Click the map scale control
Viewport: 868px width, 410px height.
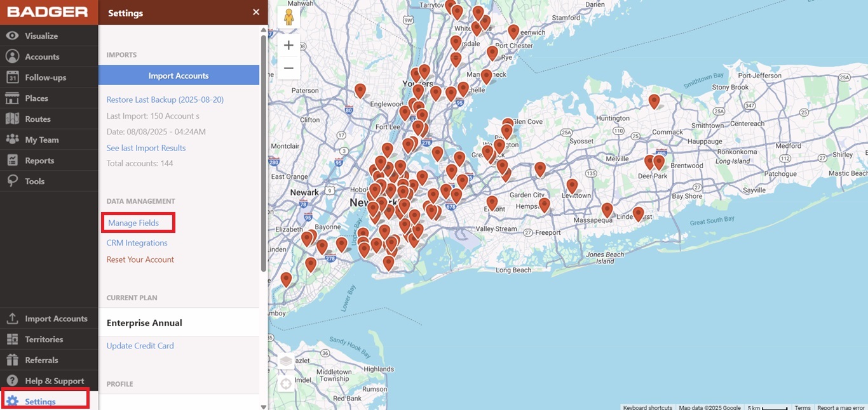pyautogui.click(x=768, y=407)
